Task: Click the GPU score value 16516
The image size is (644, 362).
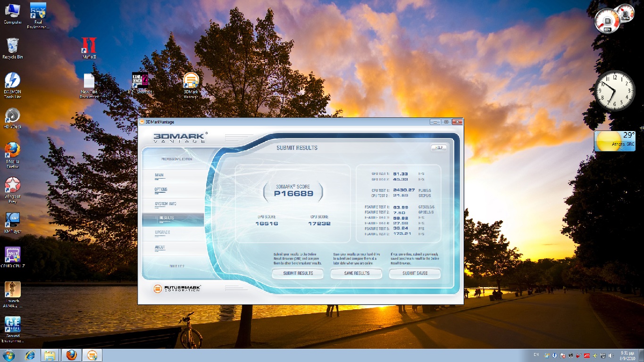Action: [x=267, y=223]
